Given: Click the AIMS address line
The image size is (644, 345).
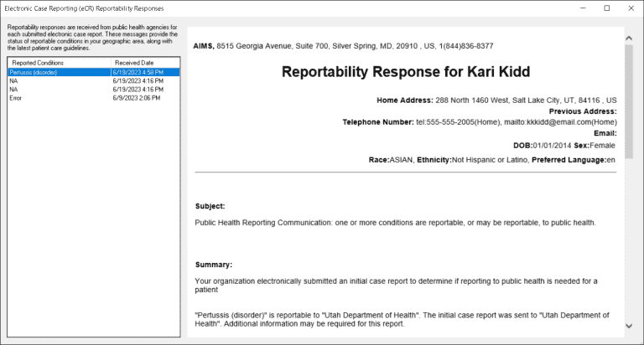Looking at the screenshot, I should coord(343,46).
